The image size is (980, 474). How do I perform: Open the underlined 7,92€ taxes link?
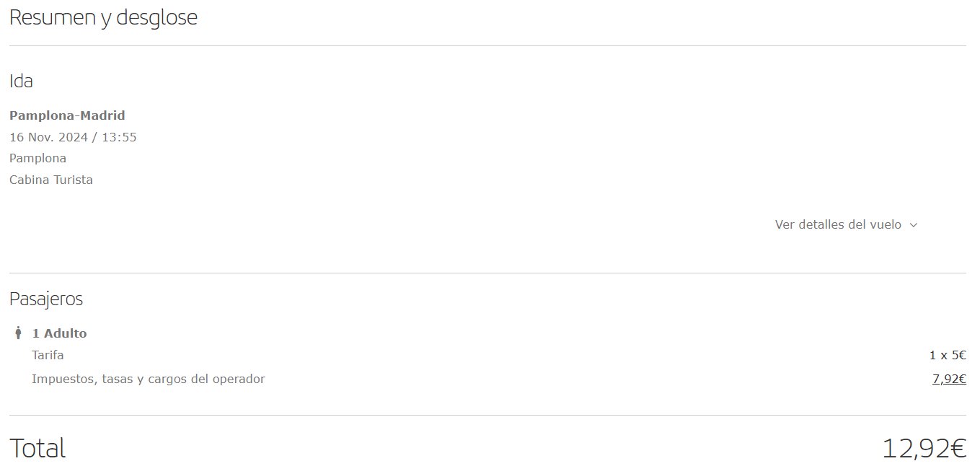(x=949, y=379)
